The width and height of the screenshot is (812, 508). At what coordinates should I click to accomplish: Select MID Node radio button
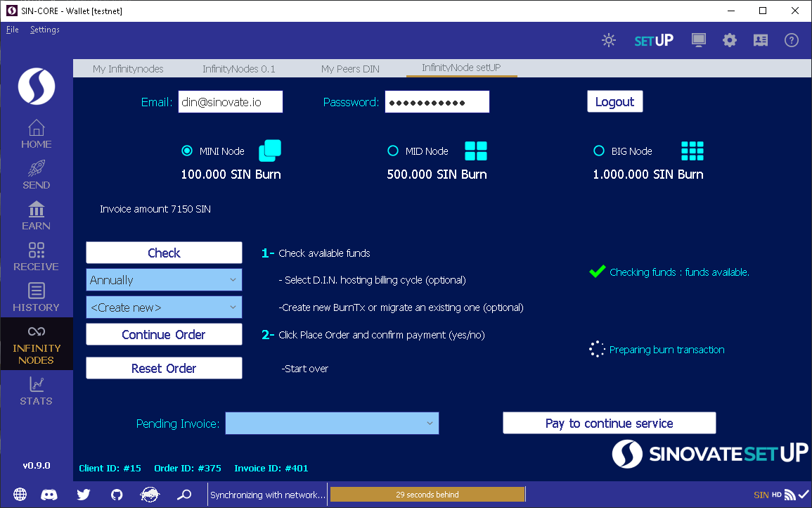(x=393, y=151)
